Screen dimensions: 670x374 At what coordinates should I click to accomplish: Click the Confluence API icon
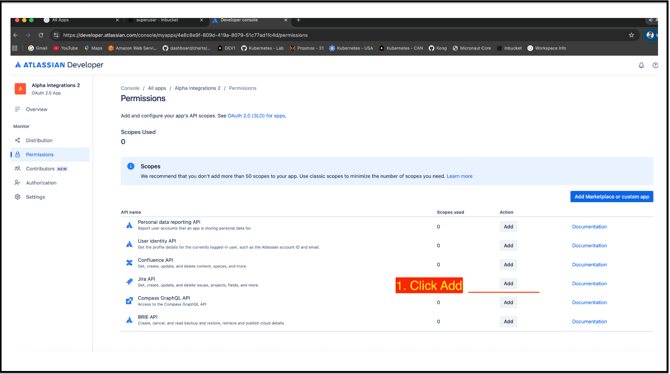tap(129, 263)
